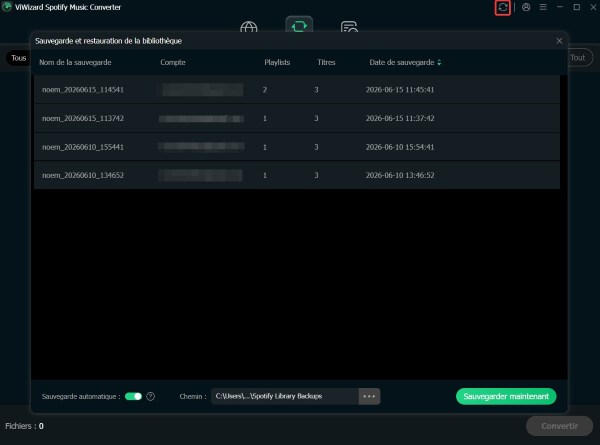The image size is (600, 445).
Task: Click date 2026-06-15 11:37:42
Action: [x=400, y=119]
